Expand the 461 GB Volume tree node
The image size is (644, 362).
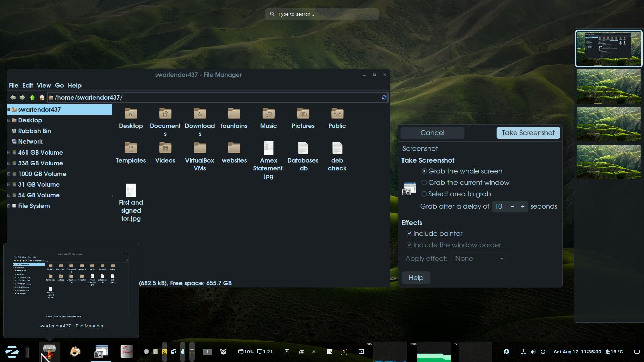point(9,153)
